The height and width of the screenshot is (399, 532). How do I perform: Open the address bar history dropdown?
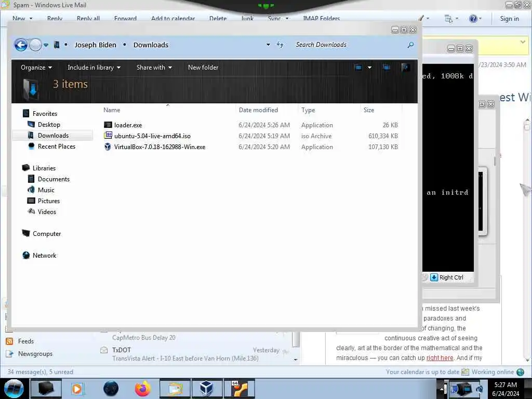pos(268,45)
